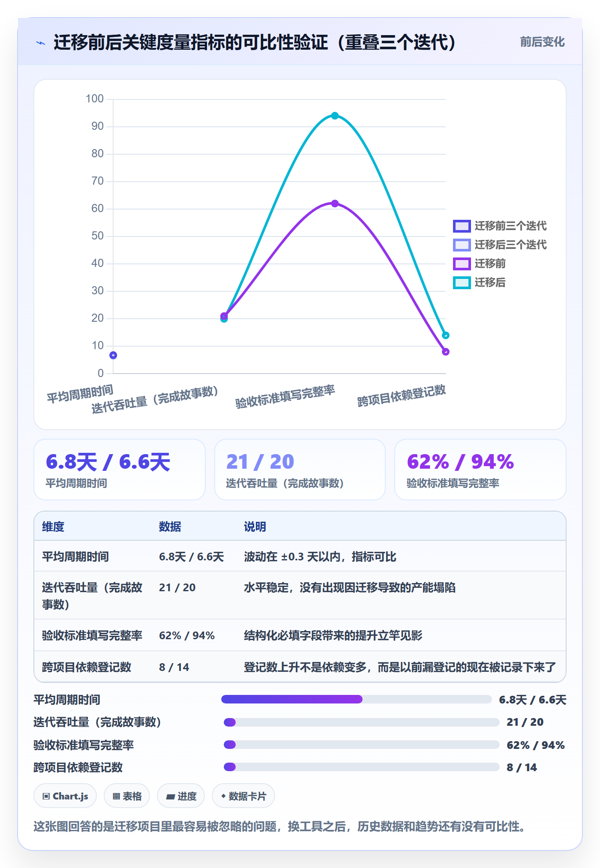Click the 数据 table column header
Viewport: 600px width, 868px height.
pyautogui.click(x=170, y=527)
